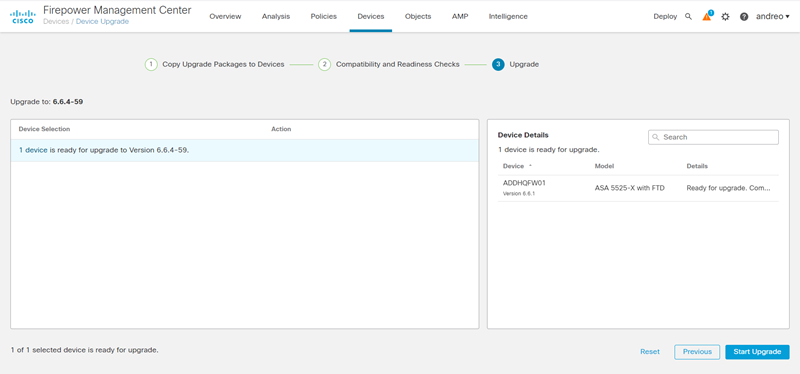Screen dimensions: 800x374
Task: Click 'ASA 5525-X with FTD' model cell
Action: pos(630,188)
